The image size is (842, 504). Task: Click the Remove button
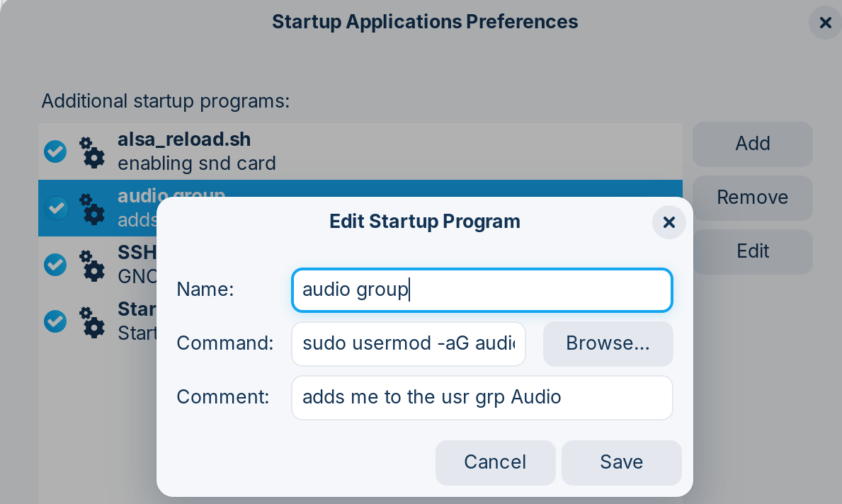752,197
